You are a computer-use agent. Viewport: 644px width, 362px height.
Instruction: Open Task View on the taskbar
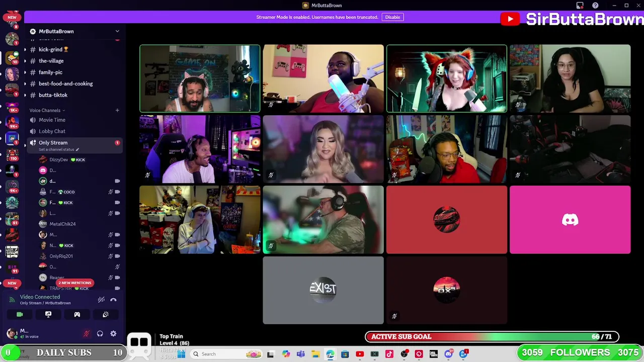coord(271,354)
